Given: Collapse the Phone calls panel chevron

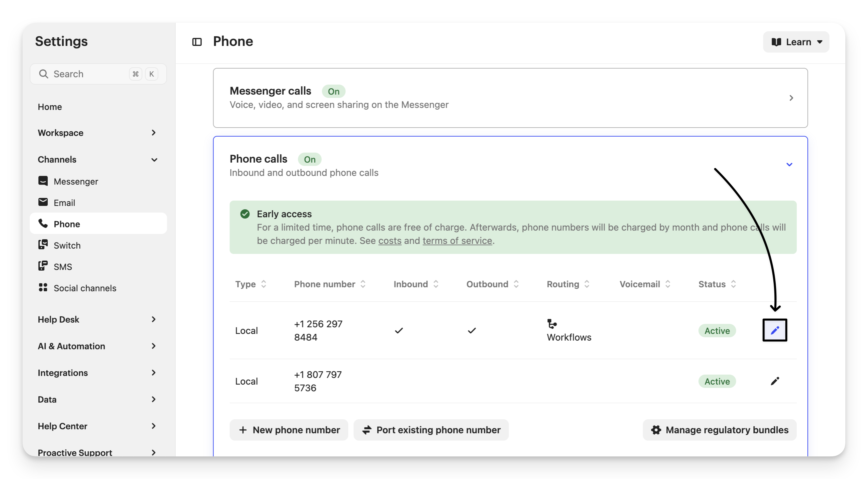Looking at the screenshot, I should coord(789,164).
